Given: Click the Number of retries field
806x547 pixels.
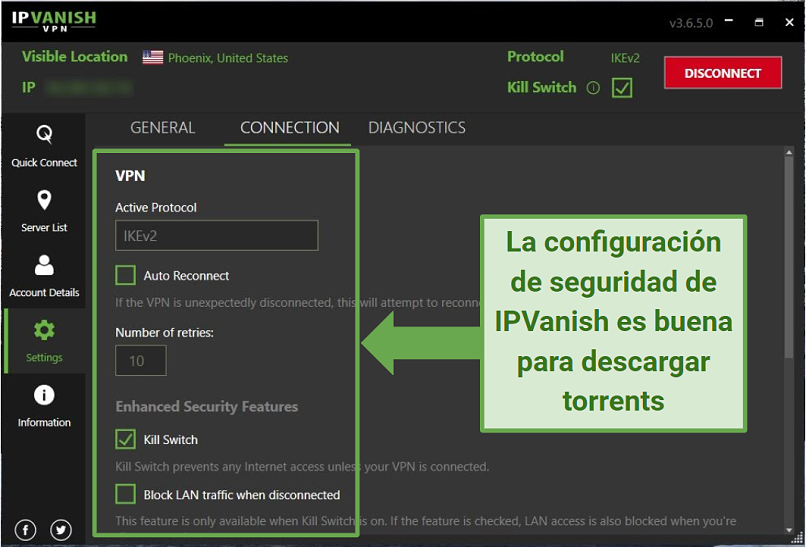Looking at the screenshot, I should click(141, 360).
